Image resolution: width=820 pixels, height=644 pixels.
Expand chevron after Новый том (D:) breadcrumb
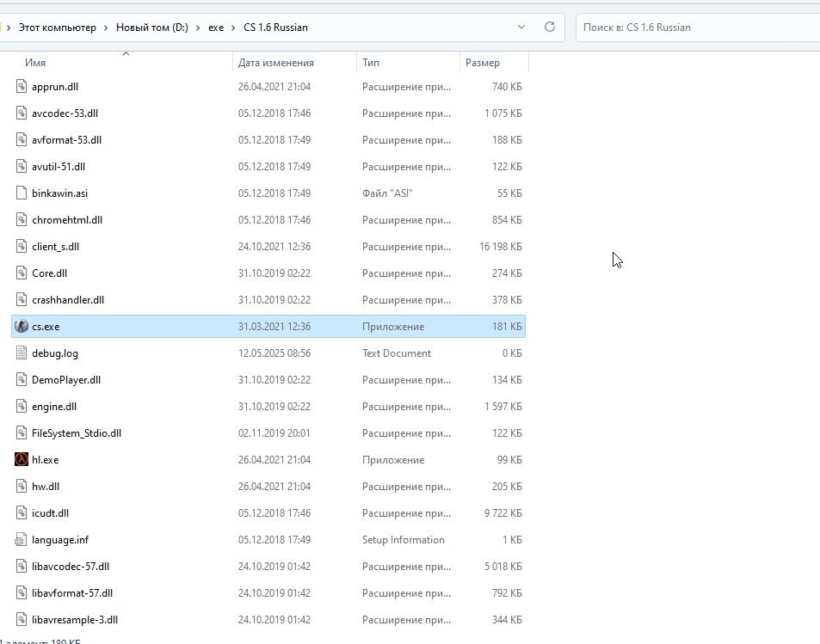(x=198, y=28)
